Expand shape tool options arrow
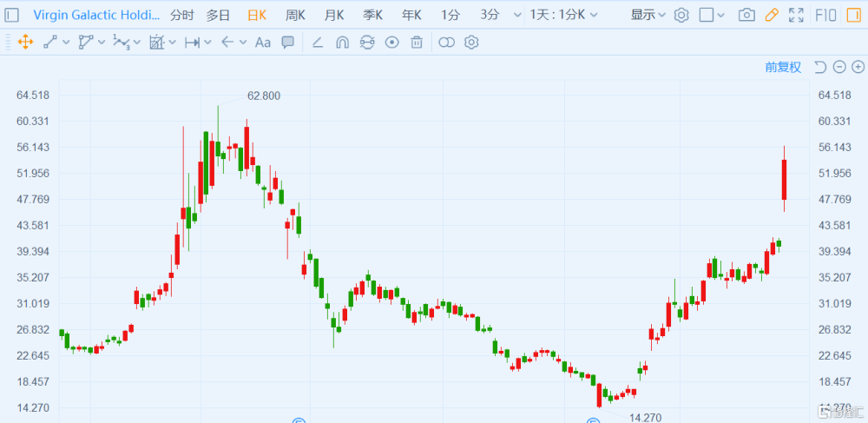The image size is (868, 423). (x=102, y=42)
